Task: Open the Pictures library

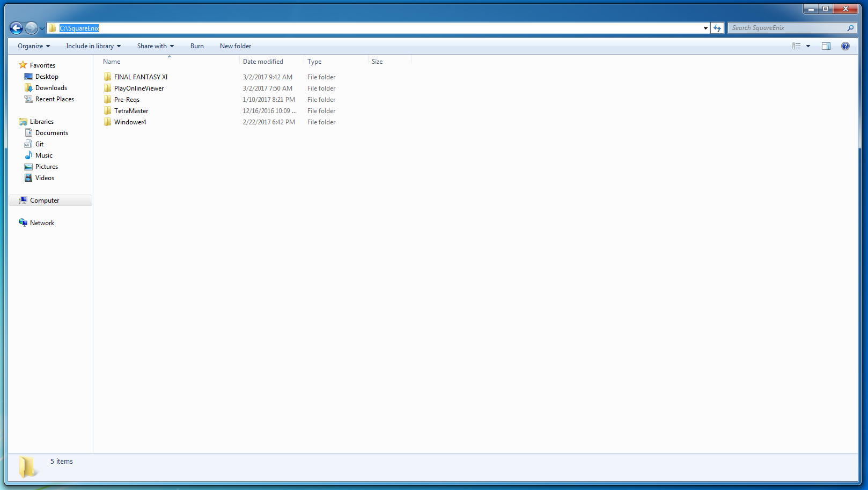Action: coord(47,167)
